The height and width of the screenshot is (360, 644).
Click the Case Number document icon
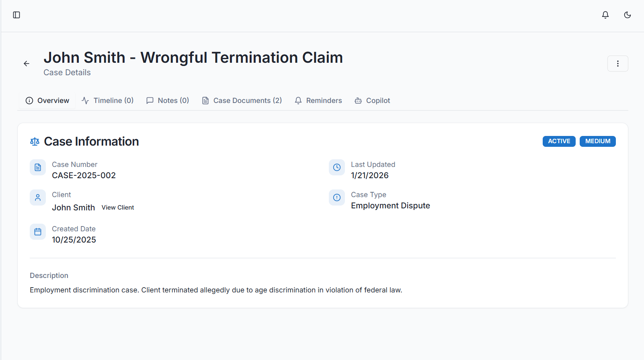[x=38, y=167]
